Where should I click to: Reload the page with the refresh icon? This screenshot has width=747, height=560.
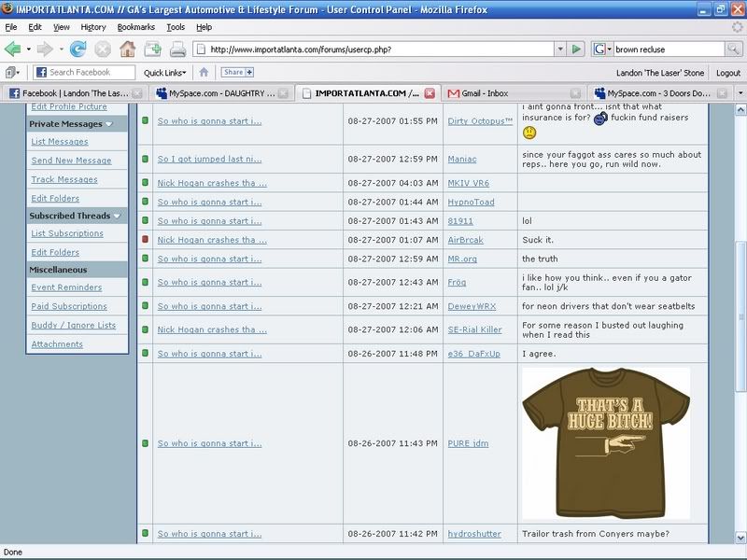click(78, 49)
